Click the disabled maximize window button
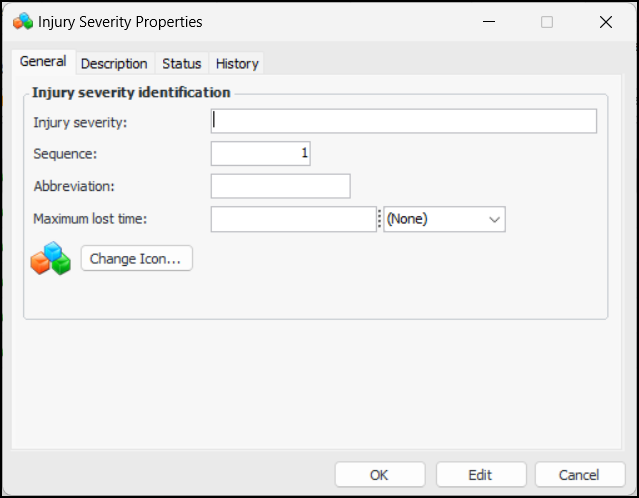Viewport: 639px width, 498px height. point(547,22)
